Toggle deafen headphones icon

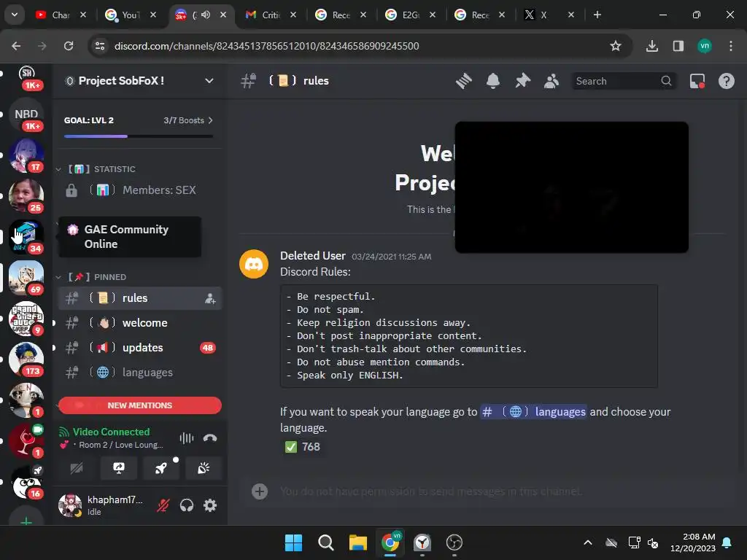point(187,505)
